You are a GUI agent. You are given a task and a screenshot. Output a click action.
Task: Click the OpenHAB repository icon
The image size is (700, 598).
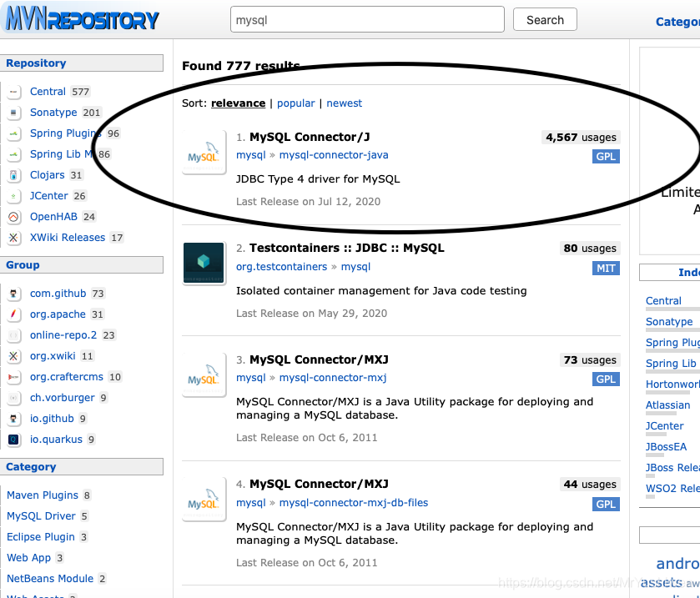tap(14, 217)
